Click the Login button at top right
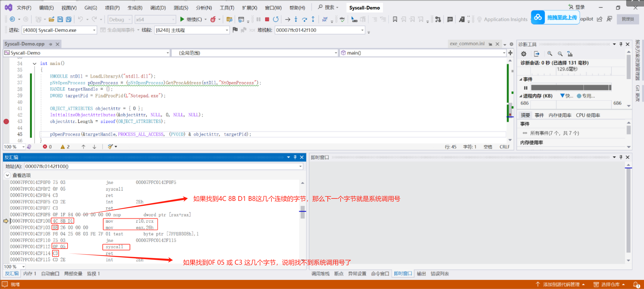This screenshot has width=644, height=289. 577,7
